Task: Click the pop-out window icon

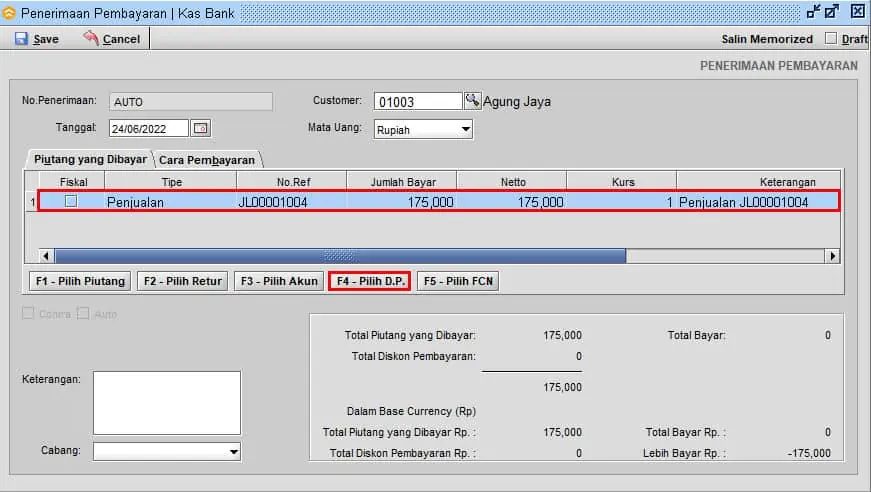Action: (832, 11)
